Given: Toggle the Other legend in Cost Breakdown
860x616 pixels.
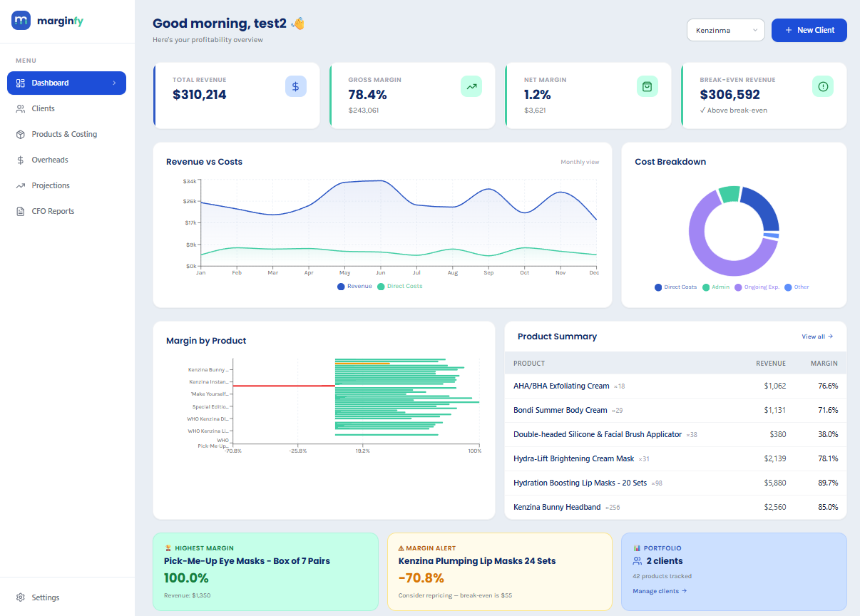Looking at the screenshot, I should (797, 287).
